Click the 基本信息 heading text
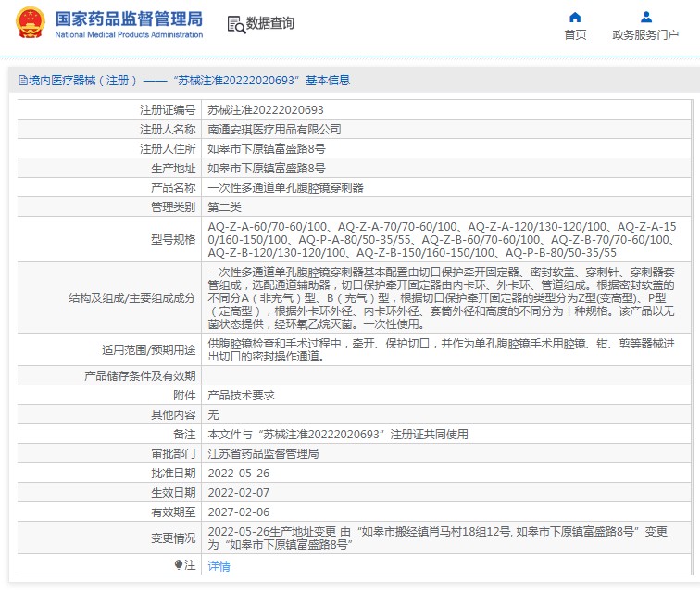 tap(328, 81)
